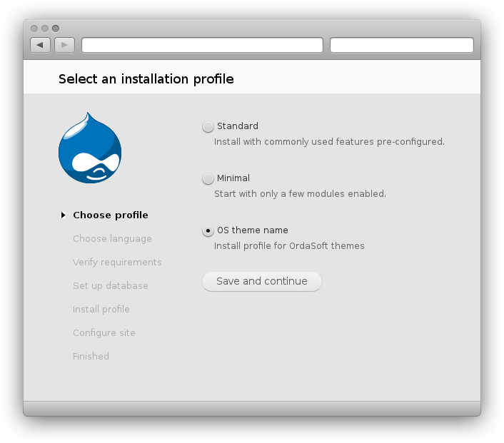The width and height of the screenshot is (504, 443).
Task: Click 'Start with only a few modules enabled.' text
Action: (x=301, y=194)
